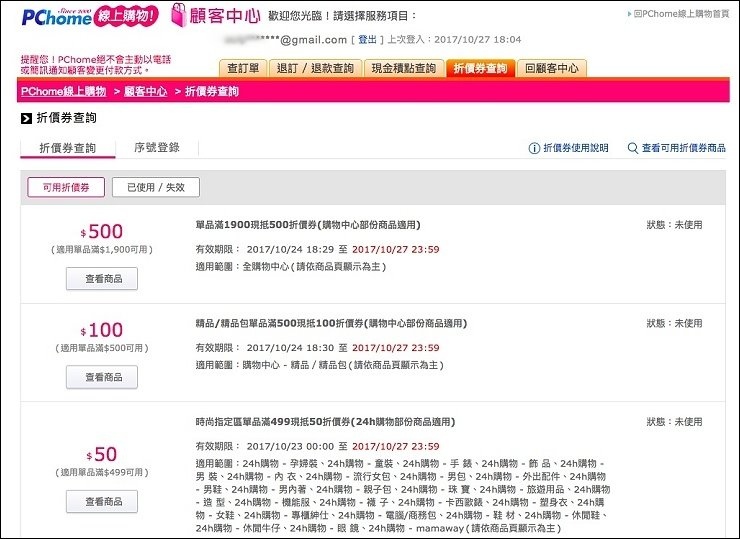Open 回PChome線上購物首頁 link
The height and width of the screenshot is (539, 740).
(681, 14)
